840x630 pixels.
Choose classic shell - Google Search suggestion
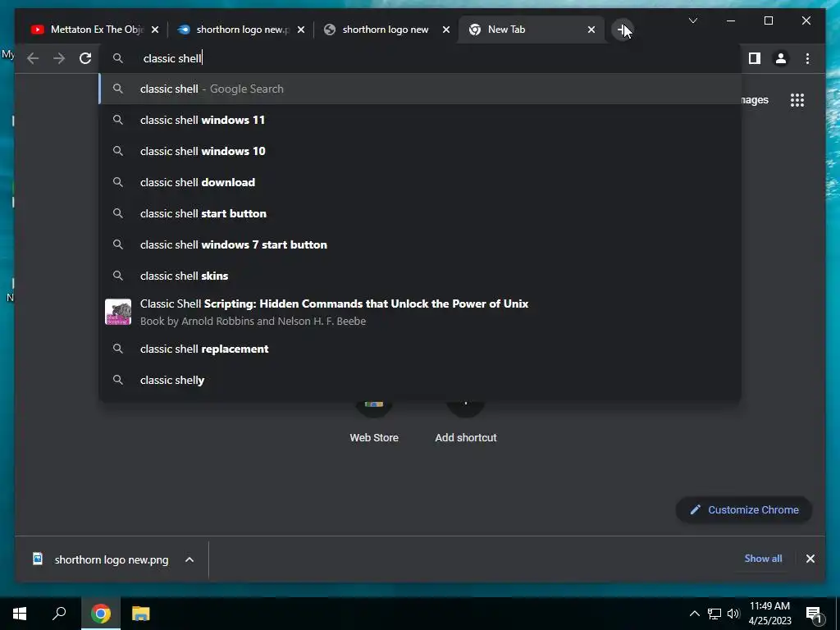[x=420, y=89]
